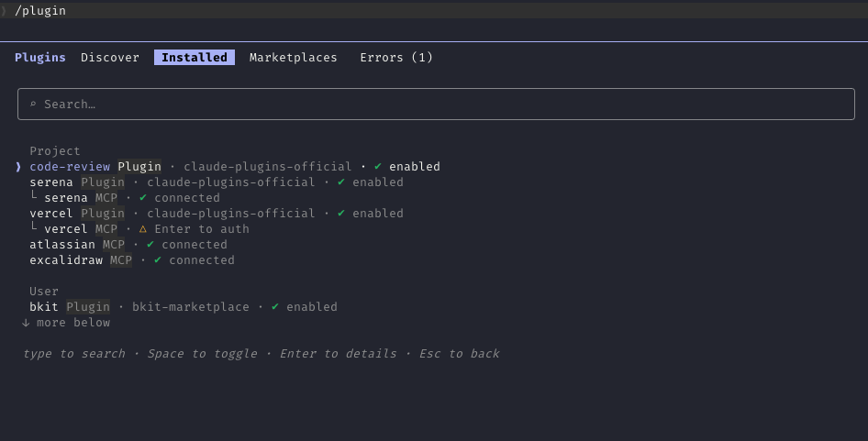This screenshot has height=441, width=868.
Task: Click the green check beside code-review enabled
Action: [377, 167]
